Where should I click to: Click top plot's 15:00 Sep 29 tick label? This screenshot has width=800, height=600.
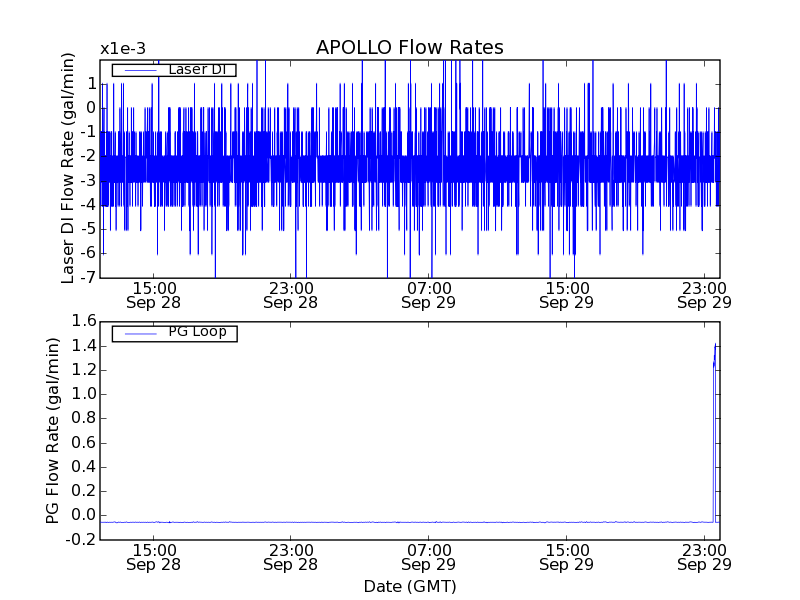click(567, 295)
